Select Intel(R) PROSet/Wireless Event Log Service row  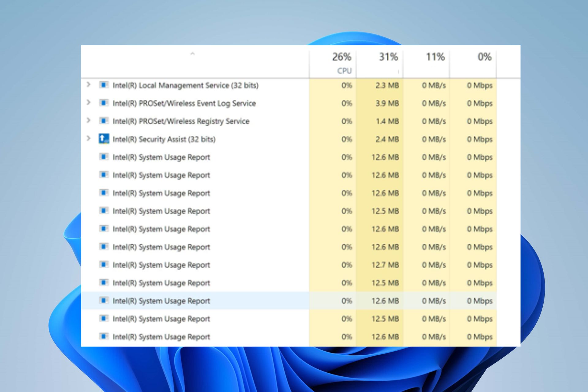pos(289,103)
